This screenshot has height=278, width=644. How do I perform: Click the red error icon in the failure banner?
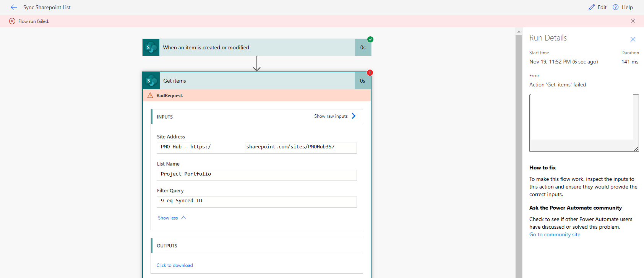[12, 21]
